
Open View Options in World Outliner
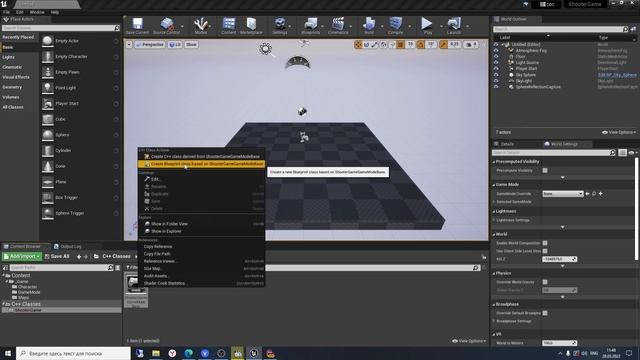(619, 132)
